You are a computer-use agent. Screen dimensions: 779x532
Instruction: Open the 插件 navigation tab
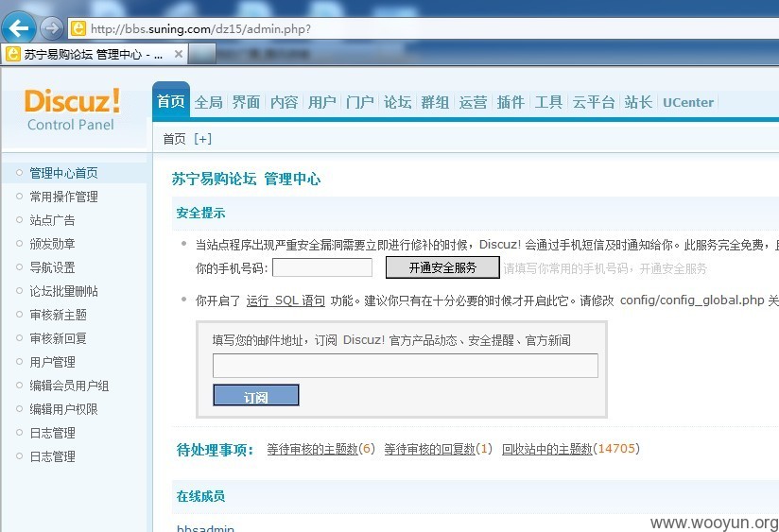coord(511,102)
